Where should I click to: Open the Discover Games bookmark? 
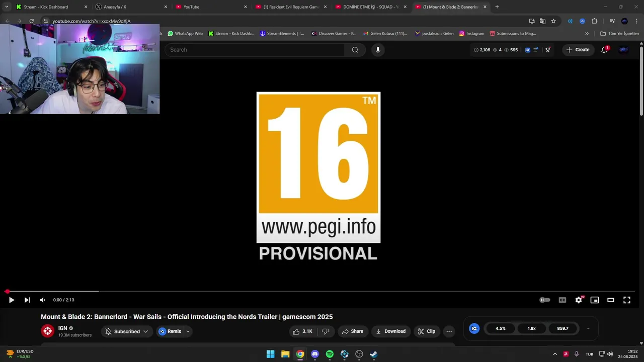(x=334, y=34)
